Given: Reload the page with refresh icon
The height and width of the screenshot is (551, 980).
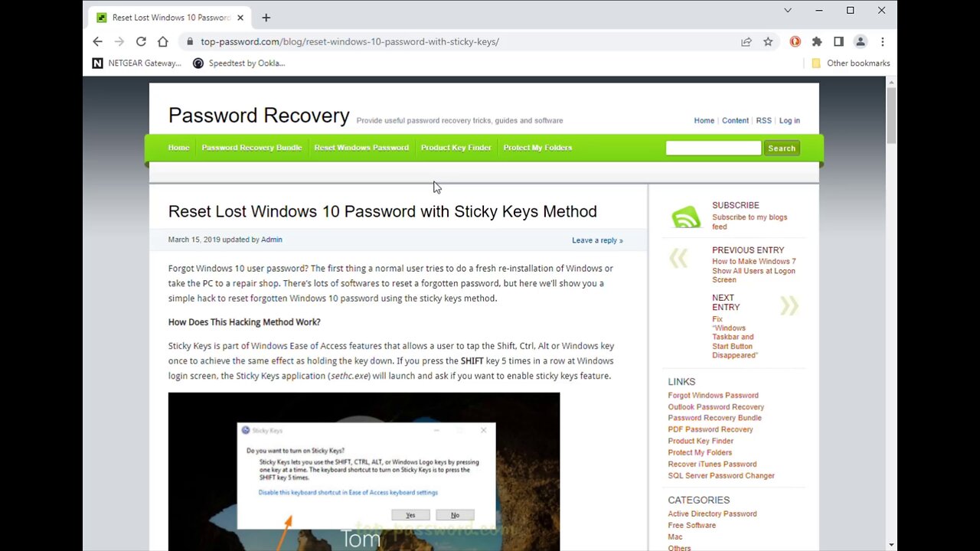Looking at the screenshot, I should tap(141, 42).
